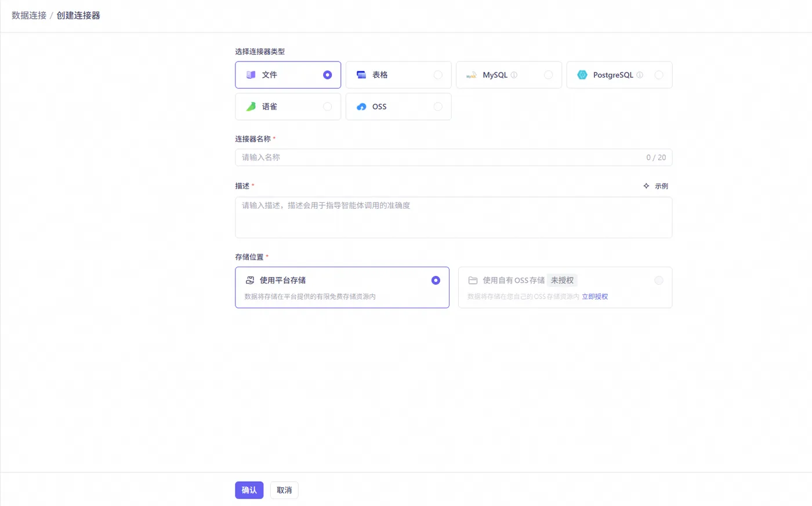The height and width of the screenshot is (506, 812).
Task: Click the folder icon for 使用自有OSS存储
Action: click(x=473, y=281)
